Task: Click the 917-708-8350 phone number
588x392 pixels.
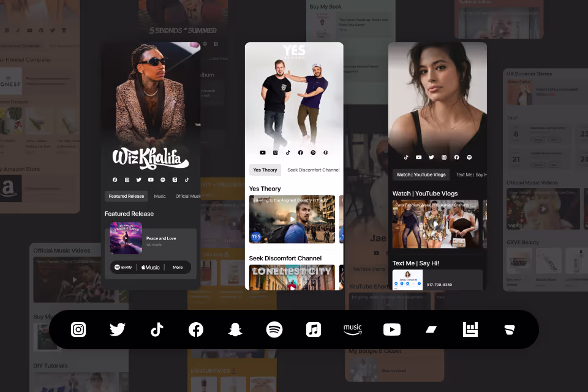Action: click(439, 285)
